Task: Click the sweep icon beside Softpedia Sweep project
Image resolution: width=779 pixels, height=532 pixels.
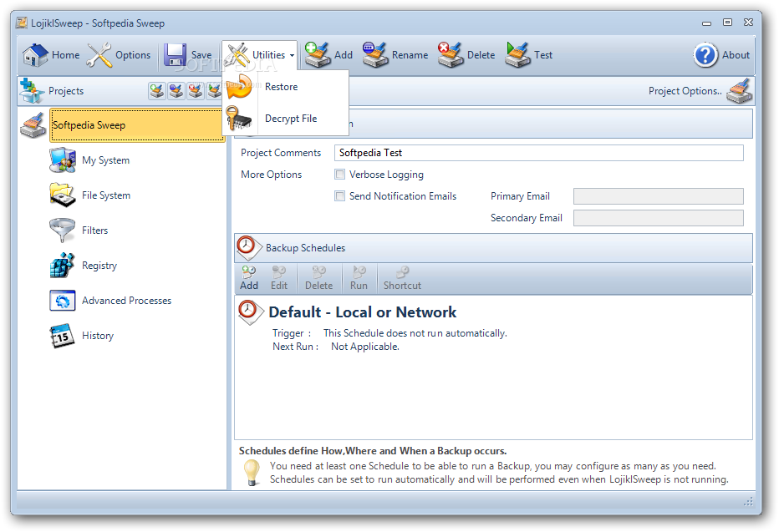Action: (x=33, y=125)
